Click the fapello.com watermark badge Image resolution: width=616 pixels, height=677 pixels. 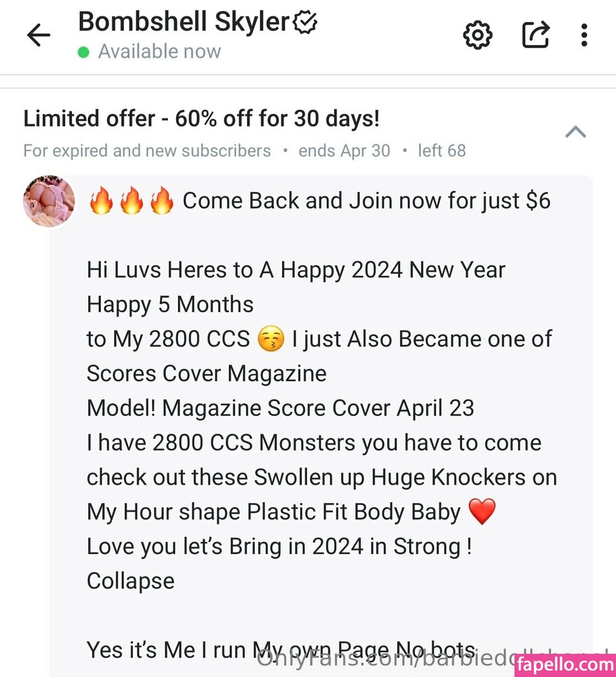tap(565, 664)
